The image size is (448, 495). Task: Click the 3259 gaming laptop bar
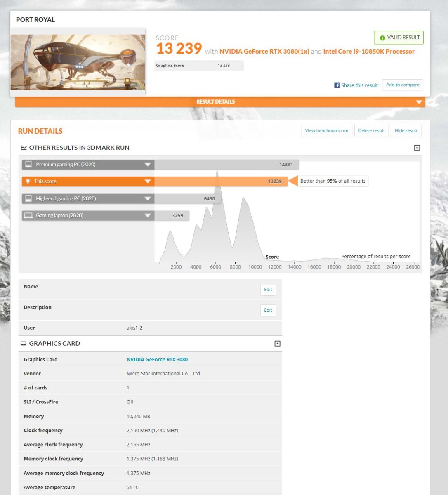[x=172, y=216]
